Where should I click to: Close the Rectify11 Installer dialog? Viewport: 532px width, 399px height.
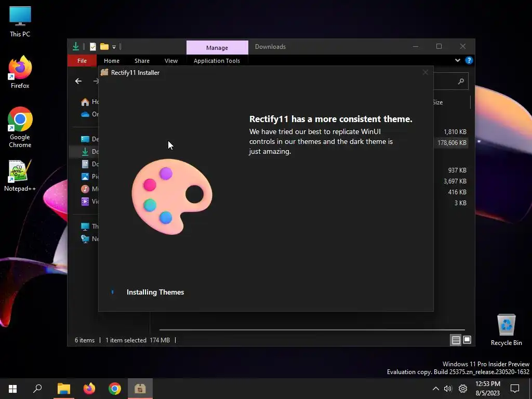[425, 72]
